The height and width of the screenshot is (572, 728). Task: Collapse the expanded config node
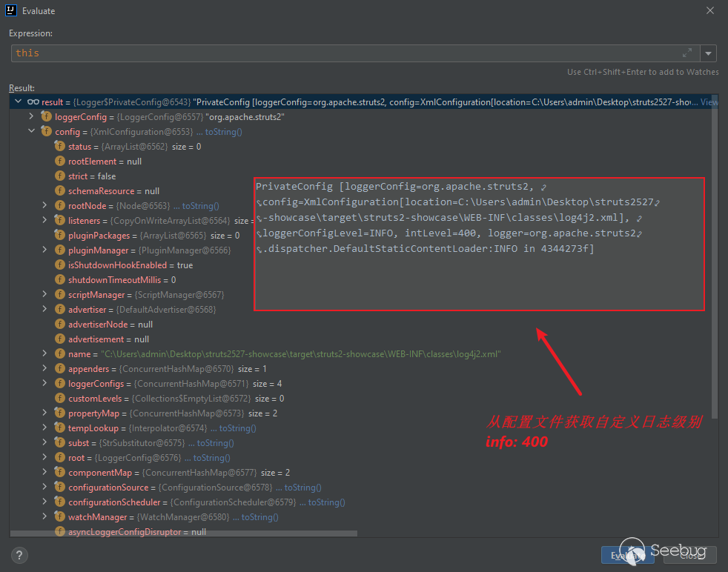pyautogui.click(x=30, y=132)
